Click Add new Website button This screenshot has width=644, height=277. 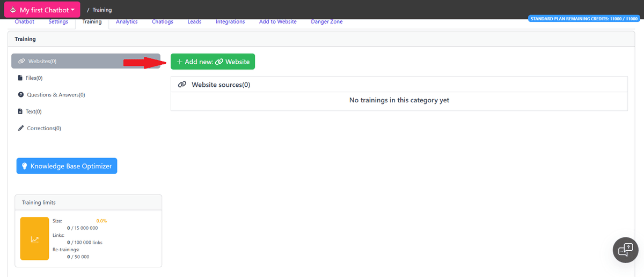coord(213,62)
